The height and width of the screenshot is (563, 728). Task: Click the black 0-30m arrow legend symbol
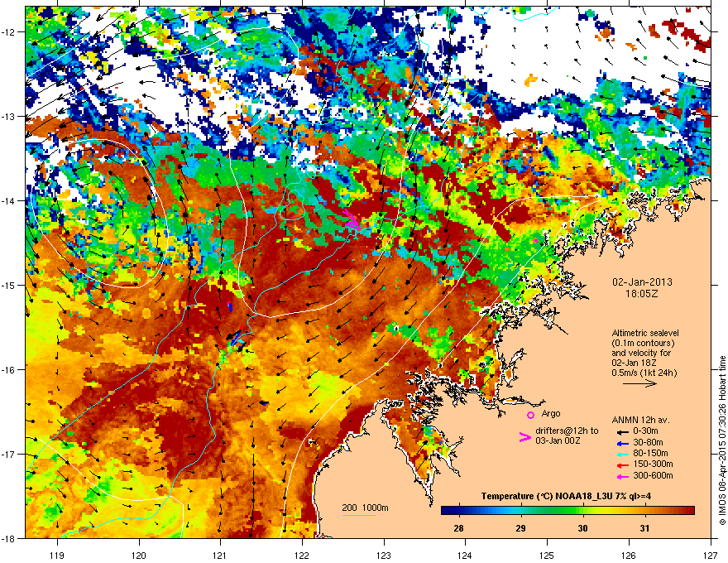pyautogui.click(x=621, y=431)
